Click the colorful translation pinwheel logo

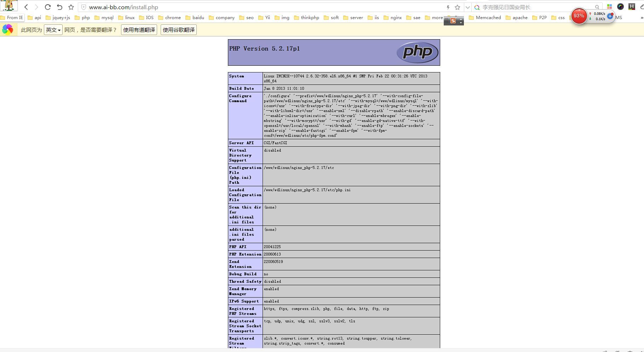(x=7, y=30)
